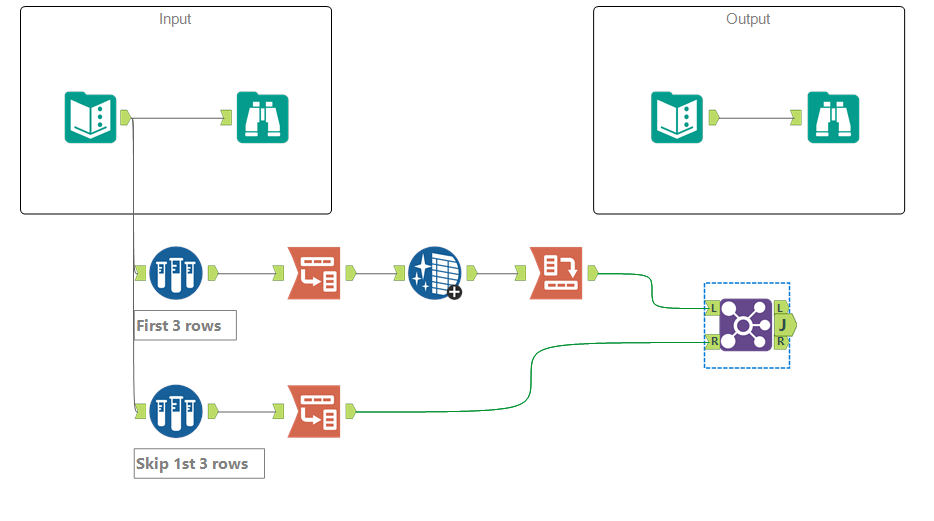The width and height of the screenshot is (934, 521).
Task: Click the First 3 rows annotation
Action: click(185, 325)
